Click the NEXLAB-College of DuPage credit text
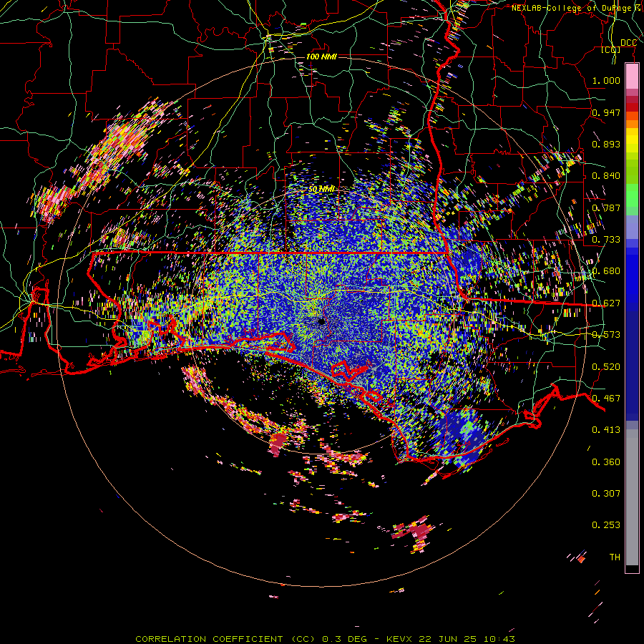The image size is (644, 644). pyautogui.click(x=577, y=8)
